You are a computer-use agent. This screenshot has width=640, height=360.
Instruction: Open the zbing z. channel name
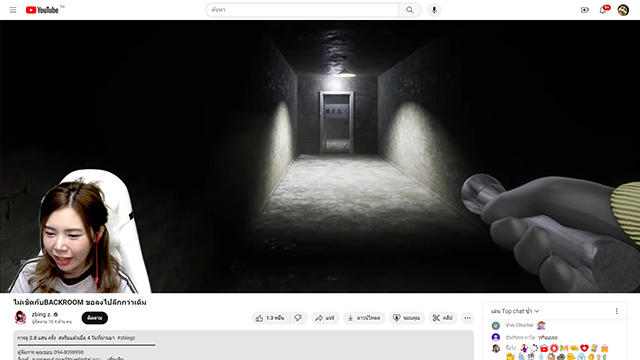(x=42, y=314)
